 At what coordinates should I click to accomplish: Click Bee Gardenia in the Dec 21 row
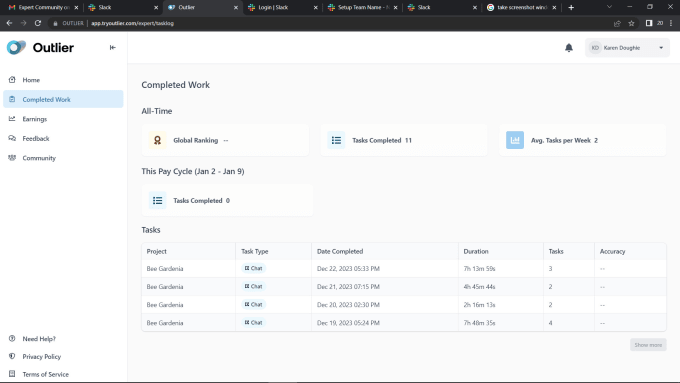click(x=165, y=287)
